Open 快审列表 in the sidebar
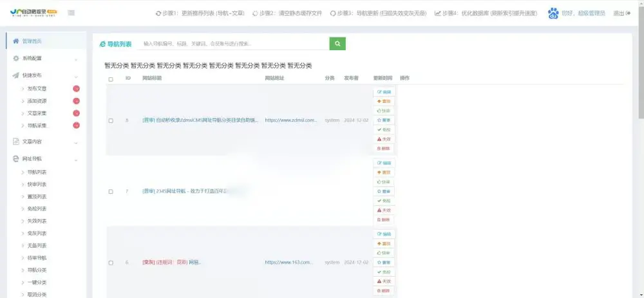The height and width of the screenshot is (298, 644). (37, 184)
